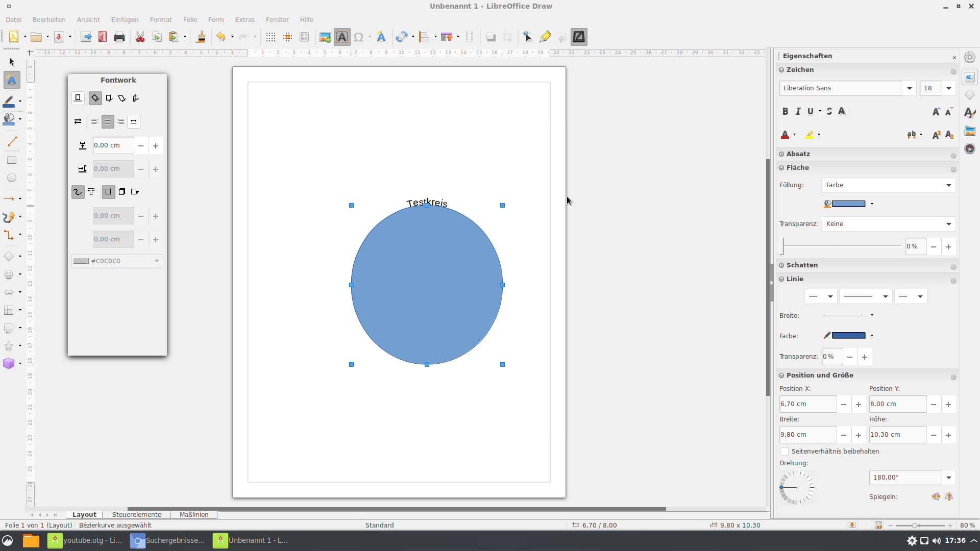Increase Position X value with plus
The image size is (980, 551).
pos(859,405)
